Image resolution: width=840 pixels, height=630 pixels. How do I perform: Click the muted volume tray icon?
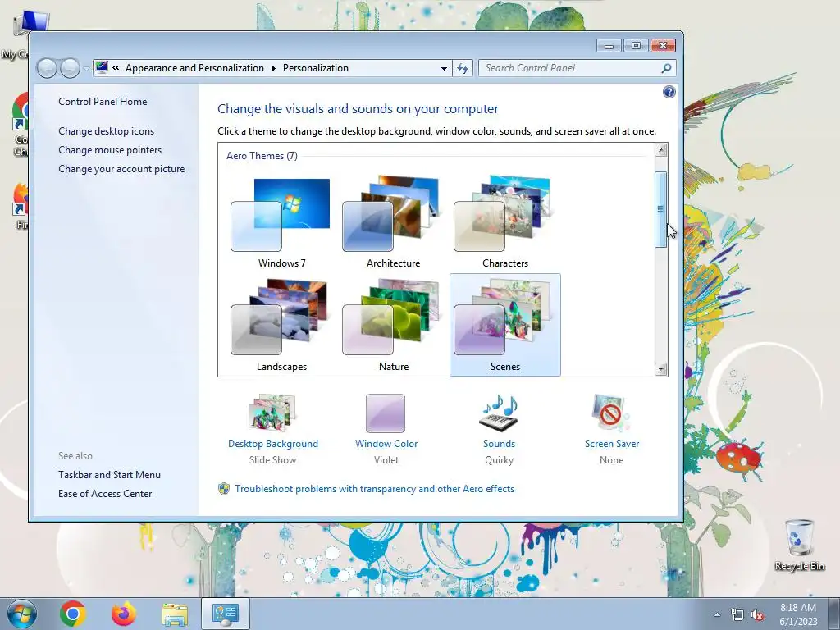(757, 615)
